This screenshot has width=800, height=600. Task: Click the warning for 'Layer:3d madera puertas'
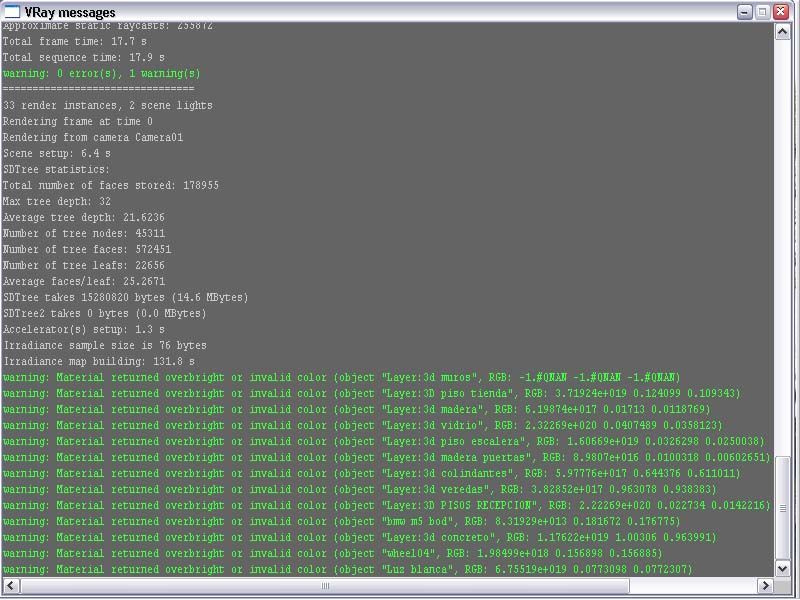386,457
